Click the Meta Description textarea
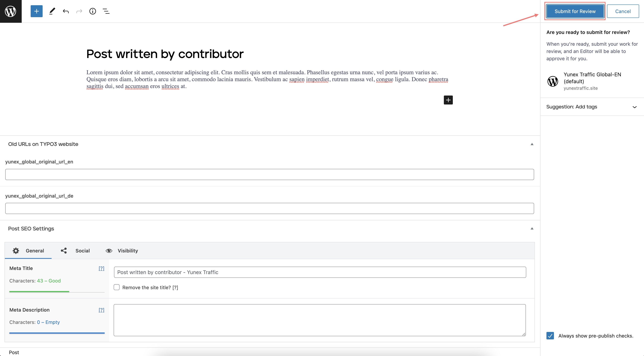 click(x=320, y=320)
